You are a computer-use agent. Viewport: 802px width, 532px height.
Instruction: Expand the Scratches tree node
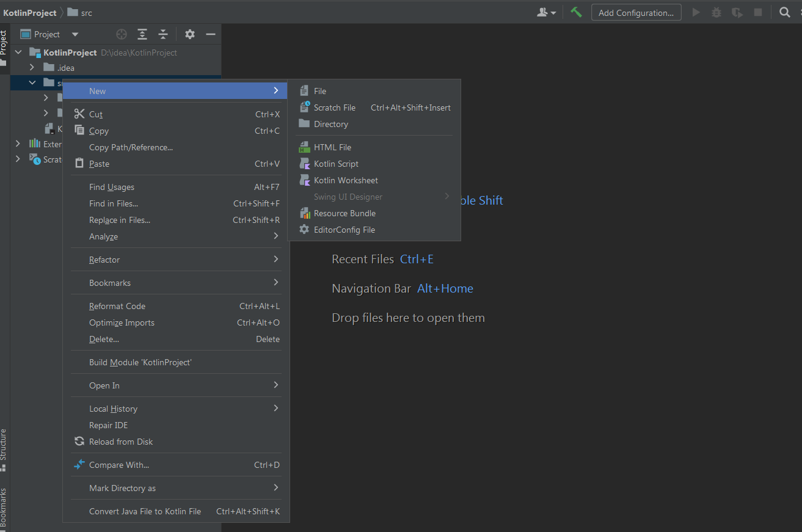pos(18,159)
